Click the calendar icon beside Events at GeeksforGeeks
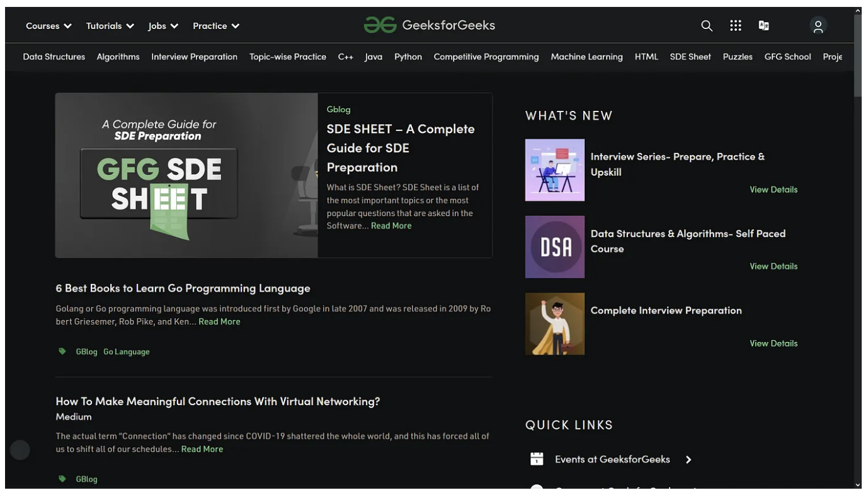 tap(537, 458)
